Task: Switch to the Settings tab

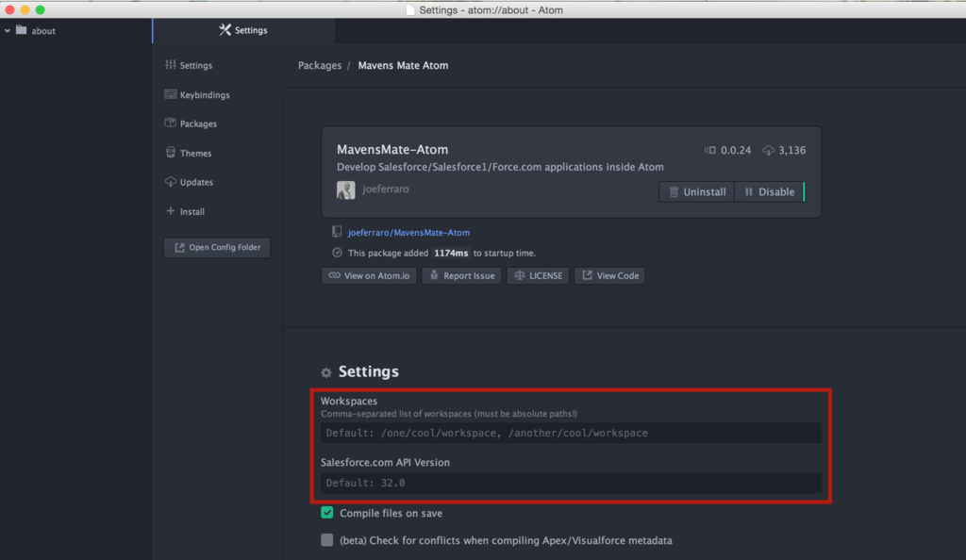Action: click(244, 30)
